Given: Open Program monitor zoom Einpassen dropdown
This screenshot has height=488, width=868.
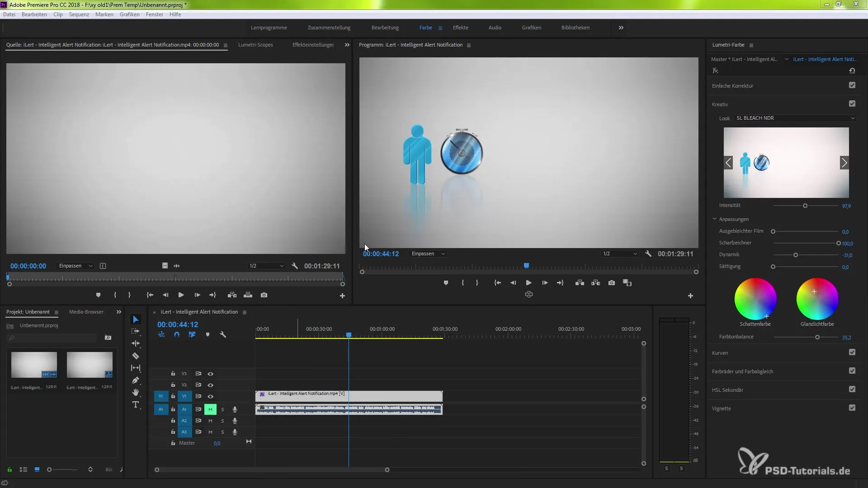Looking at the screenshot, I should pyautogui.click(x=428, y=254).
